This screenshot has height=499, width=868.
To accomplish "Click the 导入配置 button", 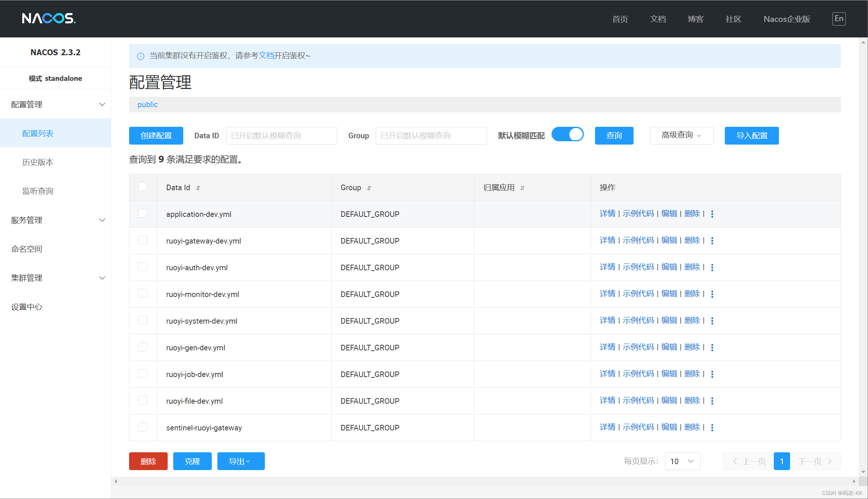I will click(752, 135).
